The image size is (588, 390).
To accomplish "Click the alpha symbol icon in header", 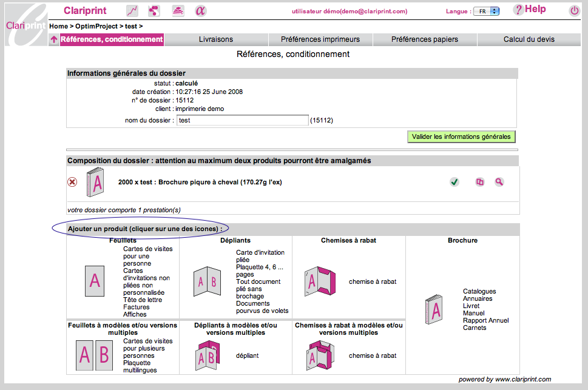I will click(200, 10).
